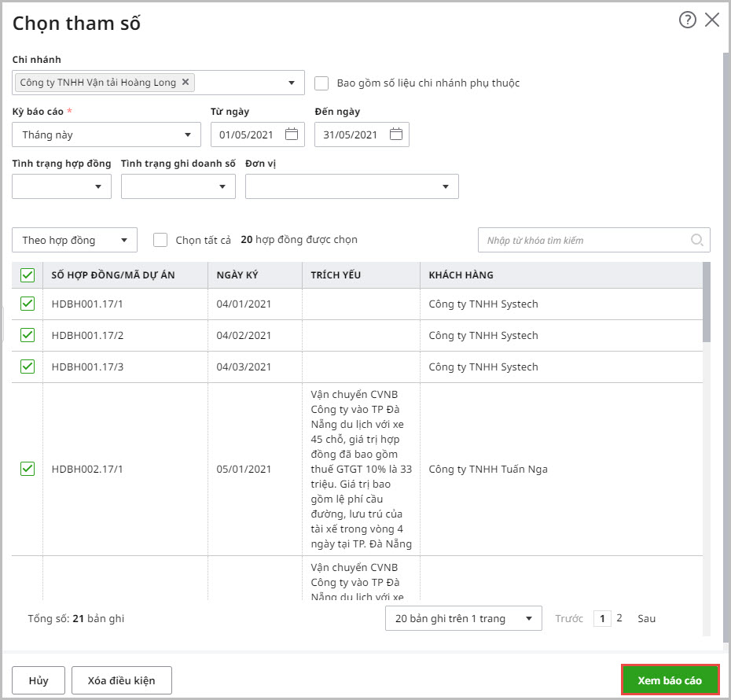Screen dimensions: 731x700
Task: Open the Đơn vị dropdown
Action: (x=351, y=186)
